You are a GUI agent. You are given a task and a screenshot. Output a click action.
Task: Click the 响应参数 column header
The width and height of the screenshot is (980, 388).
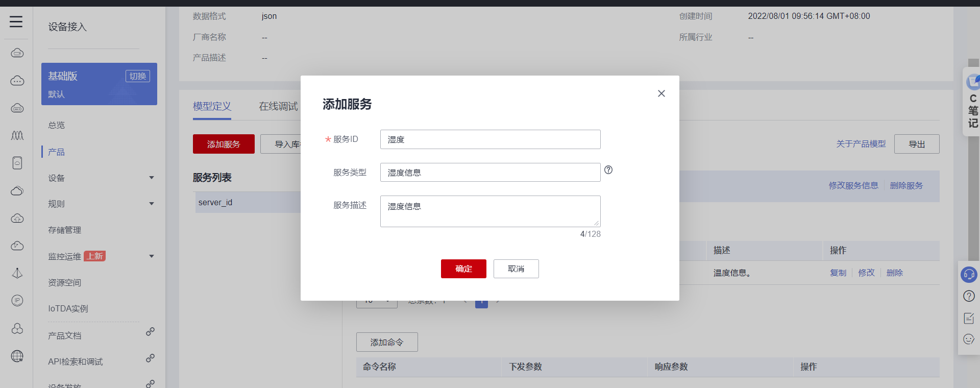pyautogui.click(x=671, y=367)
